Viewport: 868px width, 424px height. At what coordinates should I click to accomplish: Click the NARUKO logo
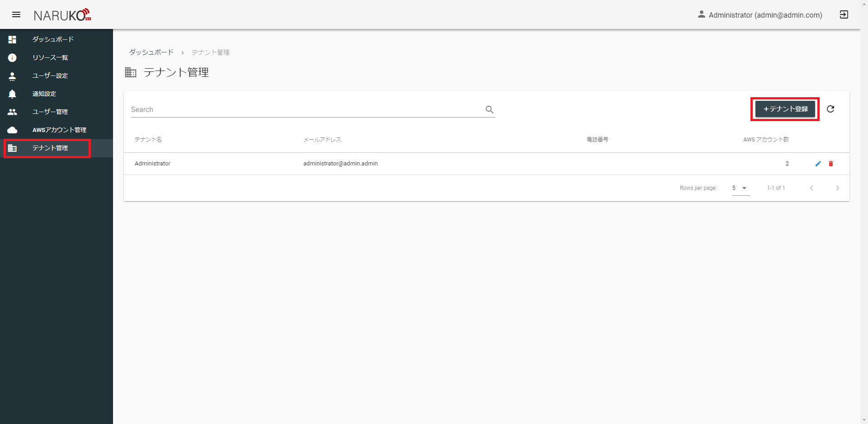(x=62, y=15)
